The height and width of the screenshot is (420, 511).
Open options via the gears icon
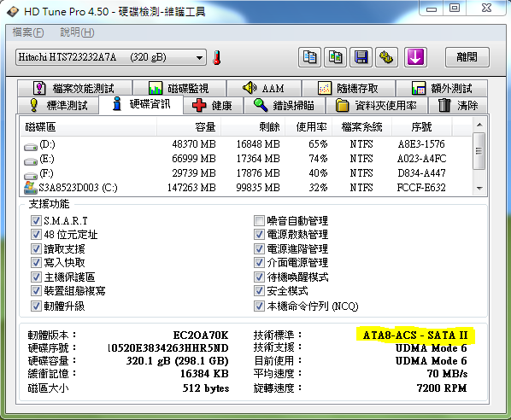click(386, 57)
